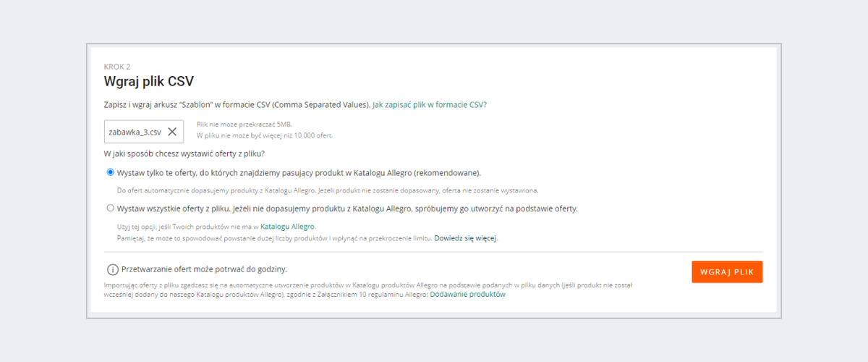This screenshot has height=362, width=868.
Task: Click the label text 'Wystaw wszystkie oferty z pliku'
Action: coord(174,209)
